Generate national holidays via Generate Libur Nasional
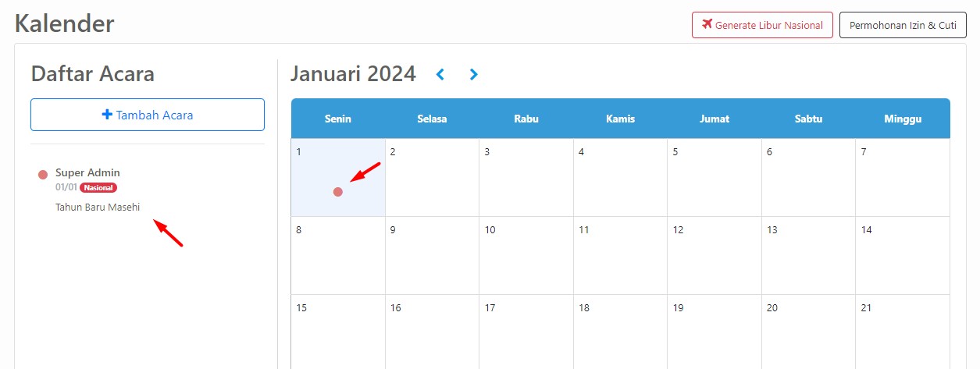This screenshot has width=980, height=369. point(762,25)
